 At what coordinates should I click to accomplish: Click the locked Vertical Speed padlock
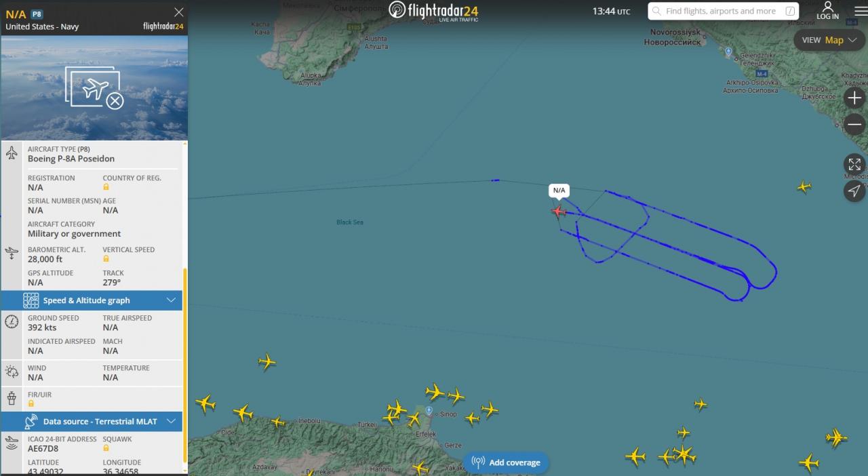pos(106,259)
